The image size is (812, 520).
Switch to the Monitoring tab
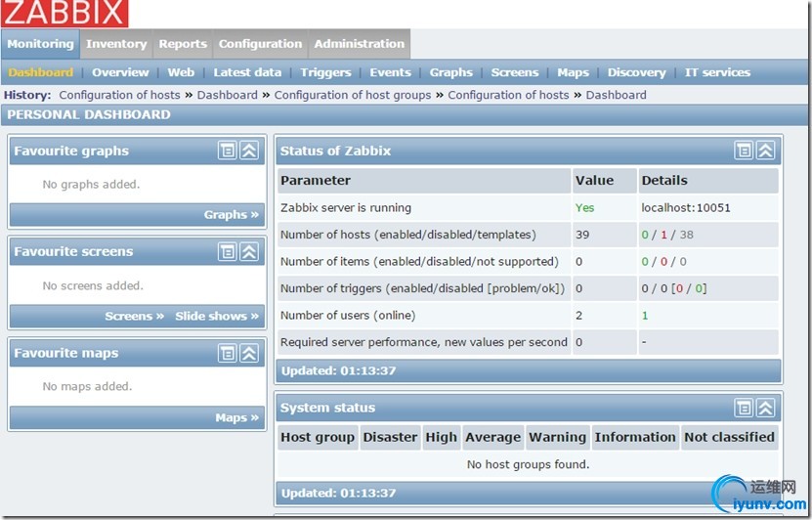[40, 44]
